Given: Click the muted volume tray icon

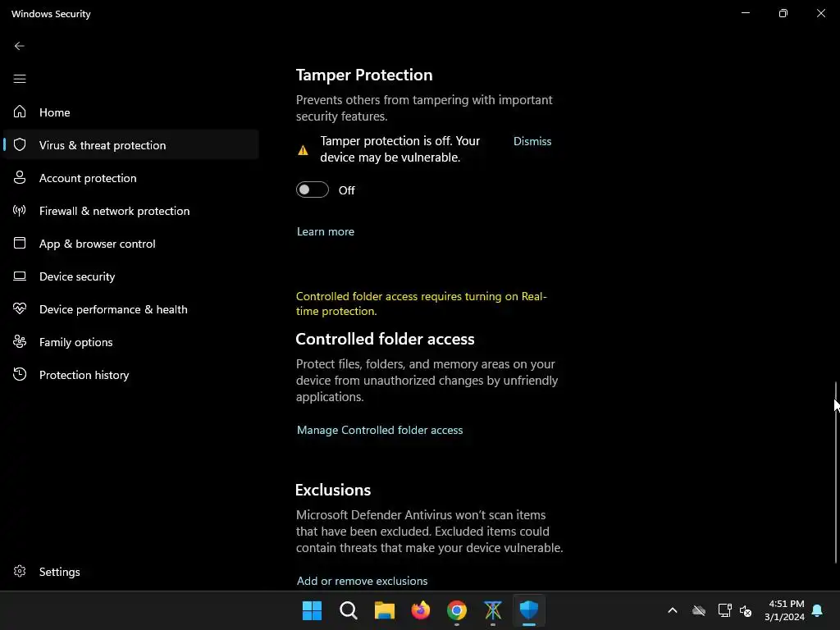Looking at the screenshot, I should [x=745, y=610].
